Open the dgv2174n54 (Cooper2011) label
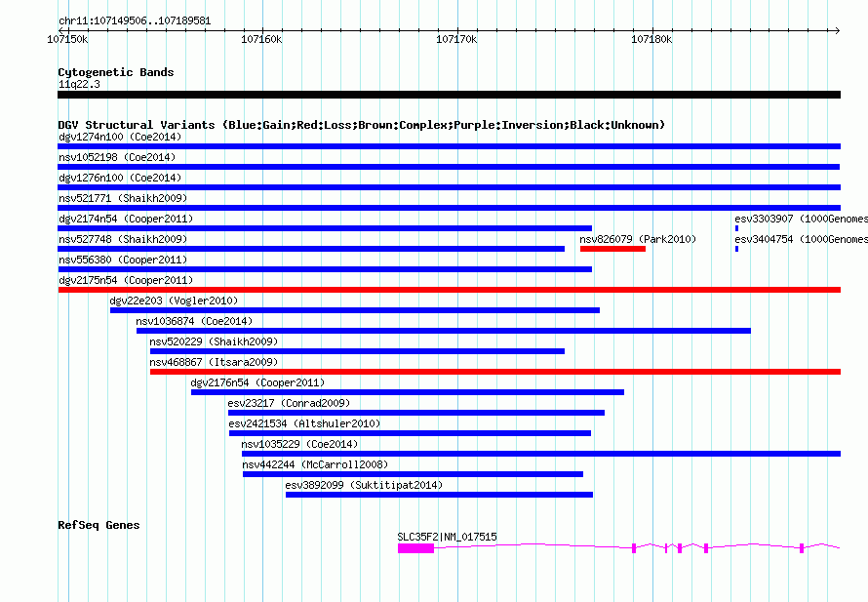The height and width of the screenshot is (602, 868). (126, 219)
